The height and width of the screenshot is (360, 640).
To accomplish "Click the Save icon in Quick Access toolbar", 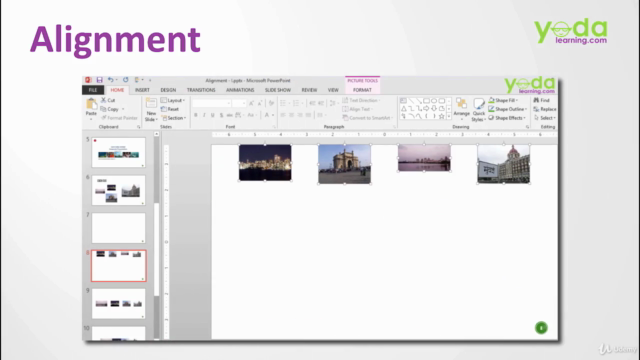I will point(99,80).
